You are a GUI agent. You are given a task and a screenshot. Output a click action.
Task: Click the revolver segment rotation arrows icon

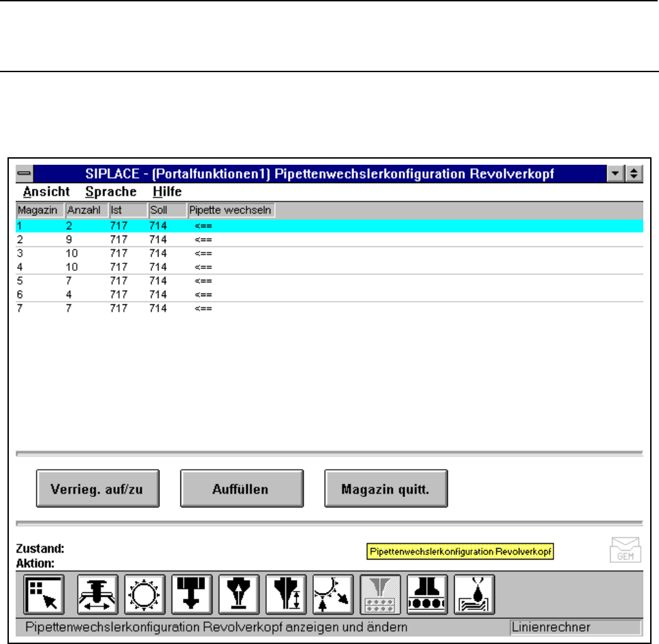(334, 593)
